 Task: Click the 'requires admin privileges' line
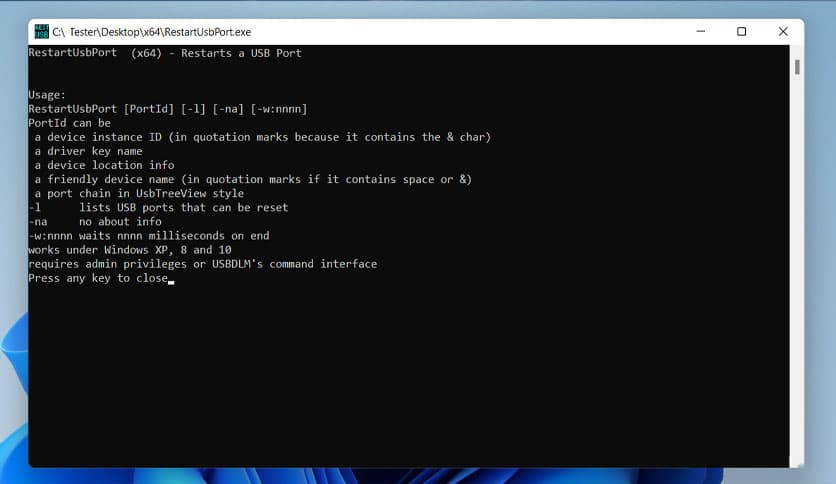[x=203, y=264]
